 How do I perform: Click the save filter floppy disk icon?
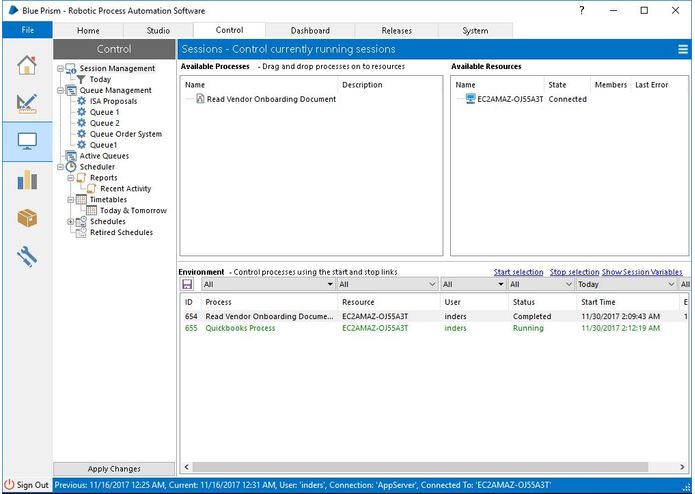tap(187, 284)
